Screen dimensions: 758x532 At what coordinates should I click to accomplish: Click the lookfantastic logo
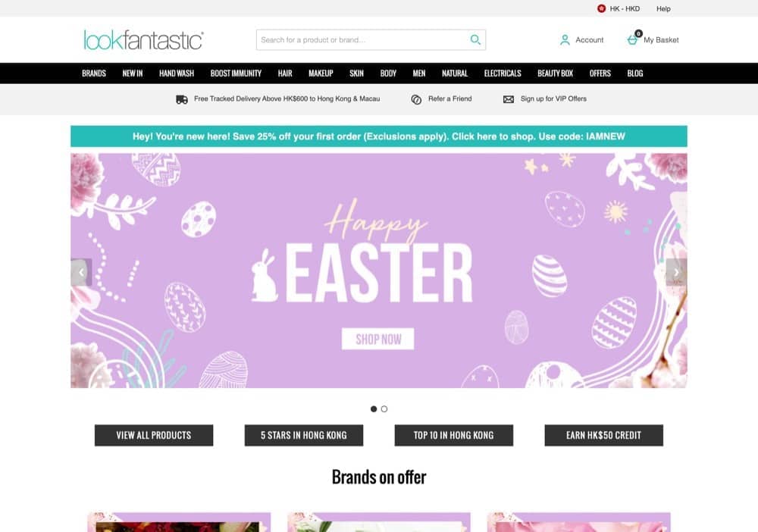pyautogui.click(x=143, y=40)
